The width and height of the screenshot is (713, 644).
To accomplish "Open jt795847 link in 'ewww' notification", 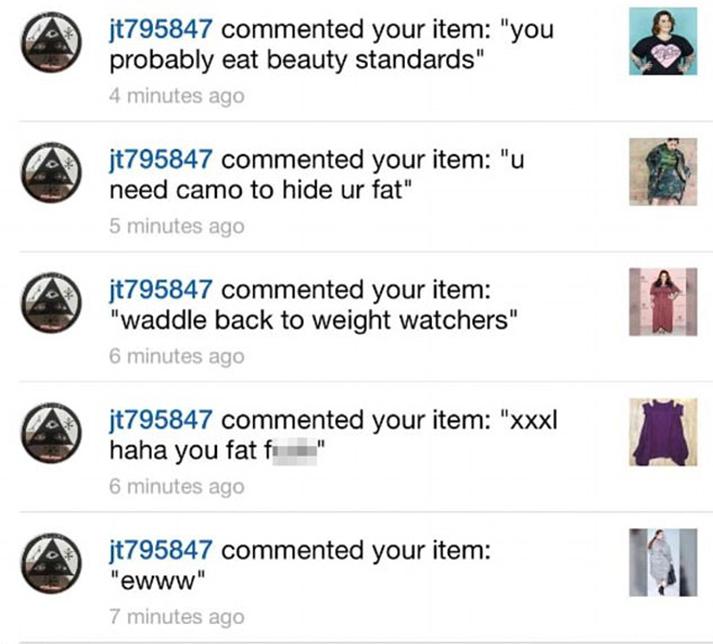I will [x=161, y=551].
